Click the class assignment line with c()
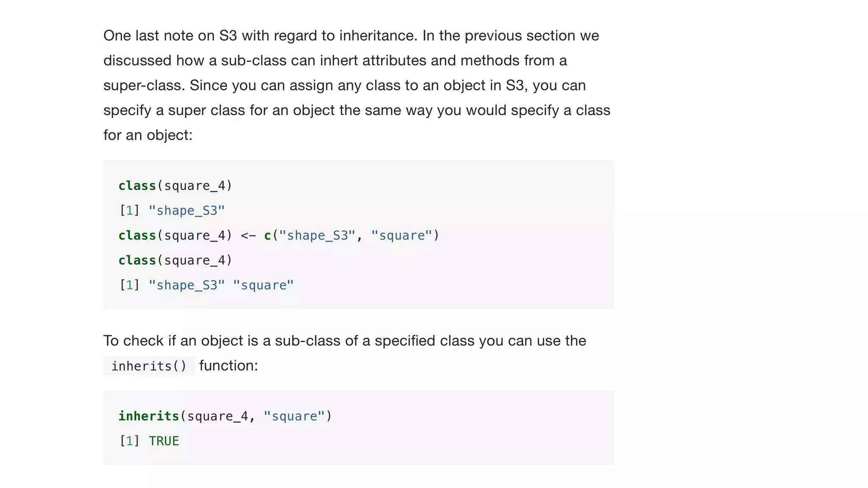 click(x=278, y=235)
